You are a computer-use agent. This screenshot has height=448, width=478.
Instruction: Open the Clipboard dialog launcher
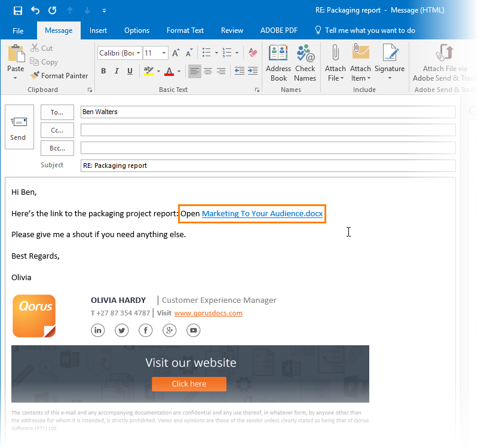pos(90,90)
